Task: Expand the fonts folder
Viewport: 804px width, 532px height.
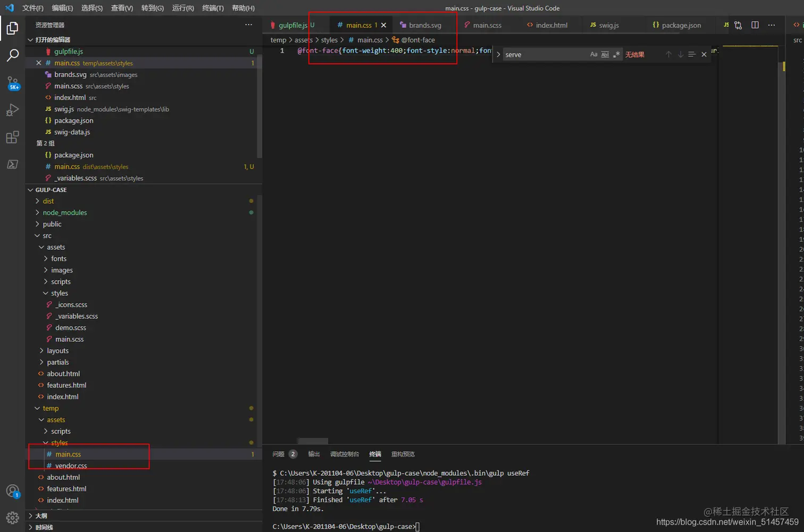Action: (58, 259)
